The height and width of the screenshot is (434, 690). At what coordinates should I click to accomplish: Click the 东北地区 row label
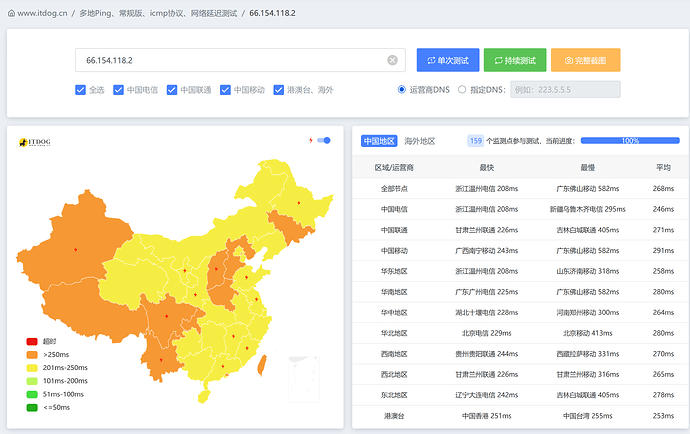point(394,395)
